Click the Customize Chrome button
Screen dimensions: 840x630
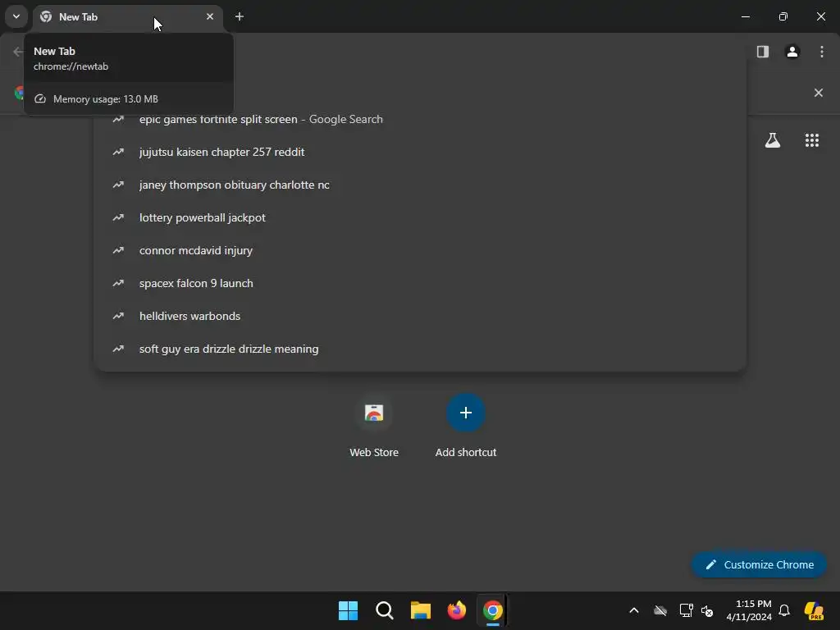pos(759,564)
